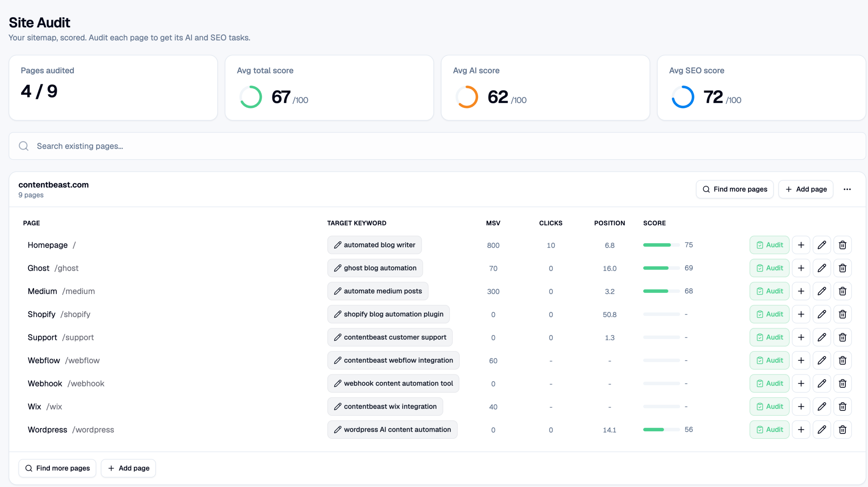Audit the Ghost page
868x487 pixels.
[x=769, y=268]
